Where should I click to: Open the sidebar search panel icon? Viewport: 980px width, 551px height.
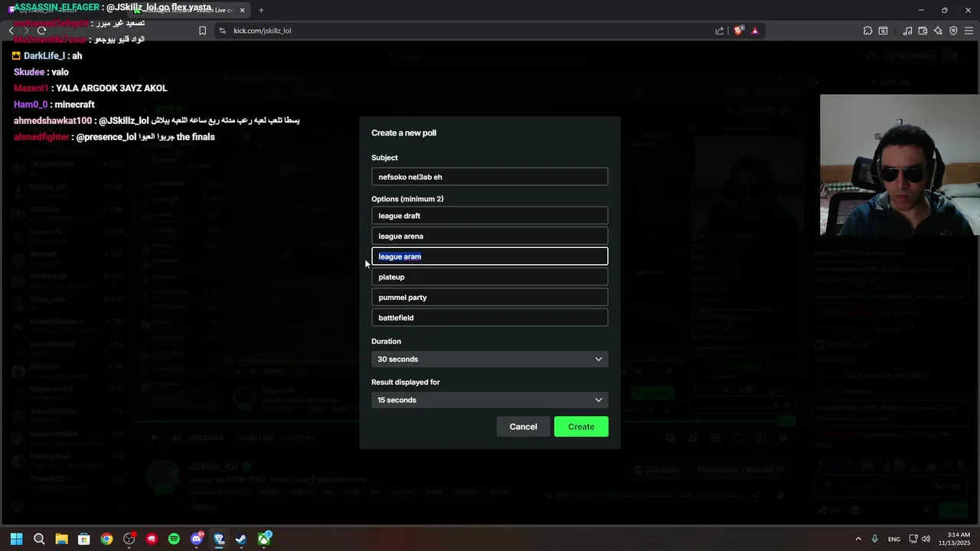(883, 31)
